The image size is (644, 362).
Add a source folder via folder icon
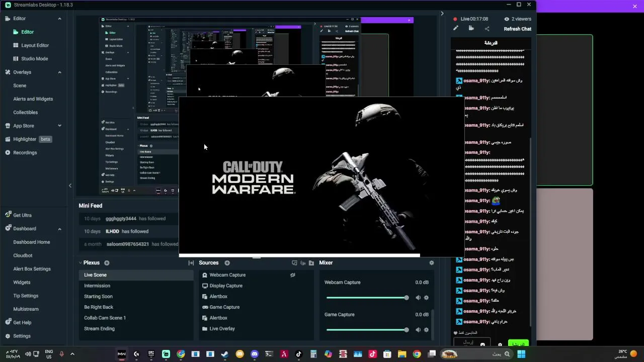point(311,263)
